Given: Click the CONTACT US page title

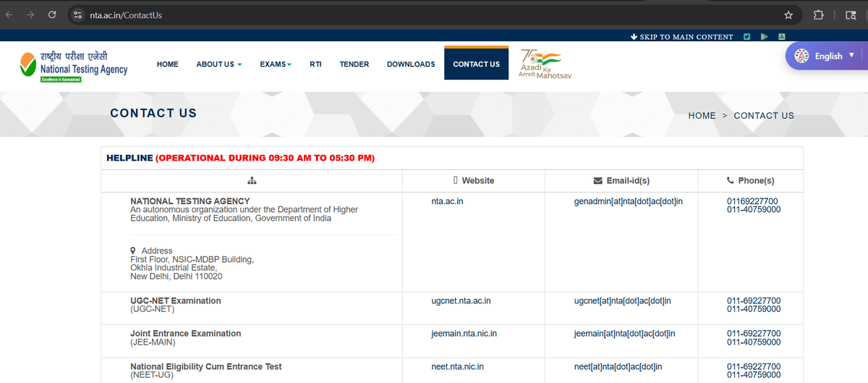Looking at the screenshot, I should pyautogui.click(x=153, y=113).
